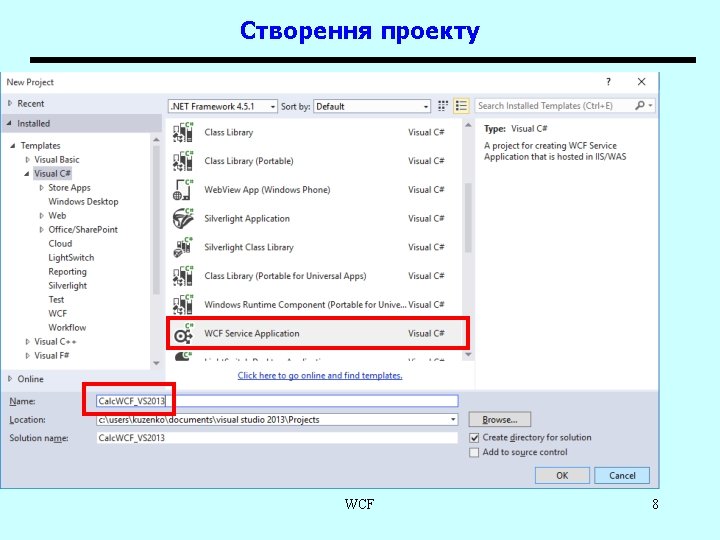Toggle Create directory for solution checkbox
This screenshot has width=720, height=540.
[474, 438]
